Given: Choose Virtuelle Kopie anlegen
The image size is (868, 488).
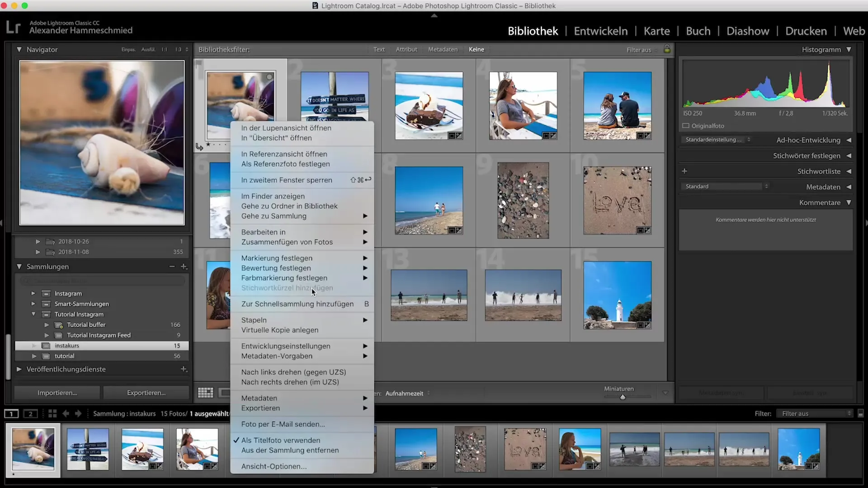Looking at the screenshot, I should pos(302,330).
